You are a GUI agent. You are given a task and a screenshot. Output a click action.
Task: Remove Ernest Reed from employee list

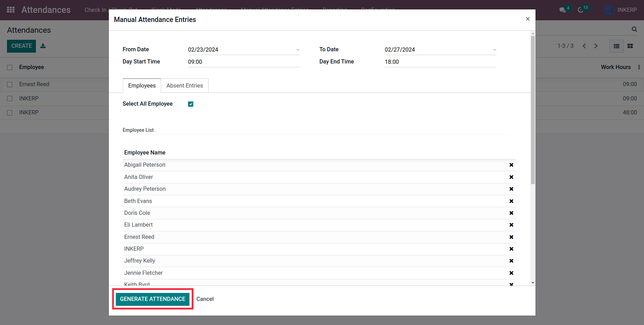tap(511, 237)
